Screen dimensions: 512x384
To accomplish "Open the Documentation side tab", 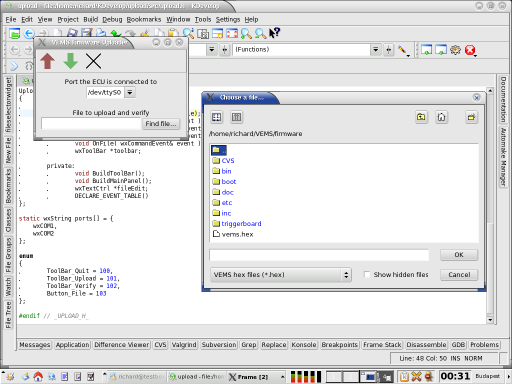I will point(503,99).
